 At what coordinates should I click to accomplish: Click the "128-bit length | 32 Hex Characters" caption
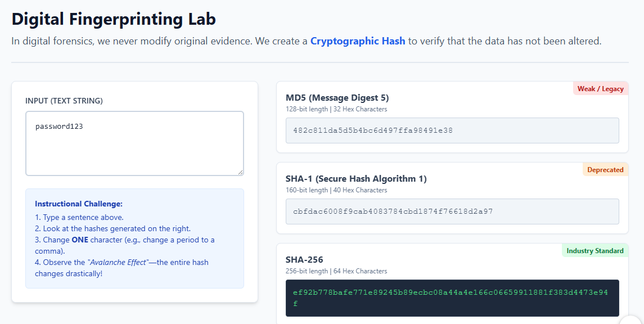click(x=336, y=109)
